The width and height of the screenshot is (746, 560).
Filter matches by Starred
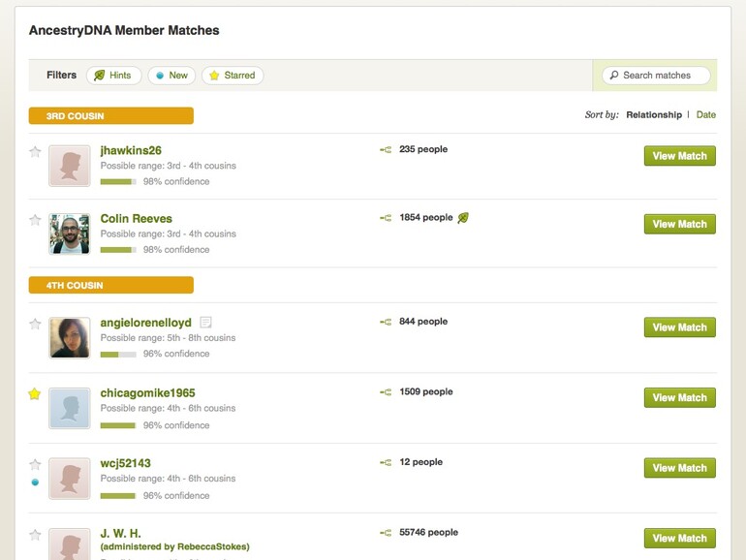coord(233,76)
